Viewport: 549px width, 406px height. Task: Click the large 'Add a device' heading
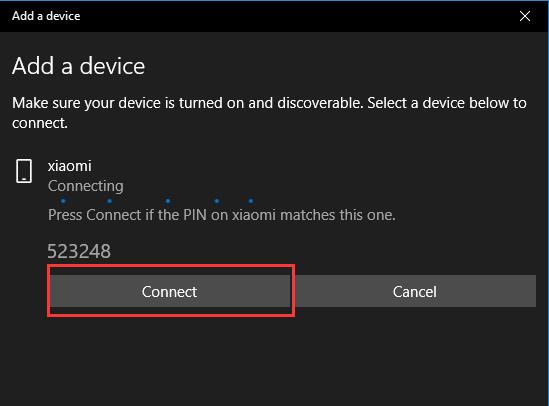(x=78, y=66)
